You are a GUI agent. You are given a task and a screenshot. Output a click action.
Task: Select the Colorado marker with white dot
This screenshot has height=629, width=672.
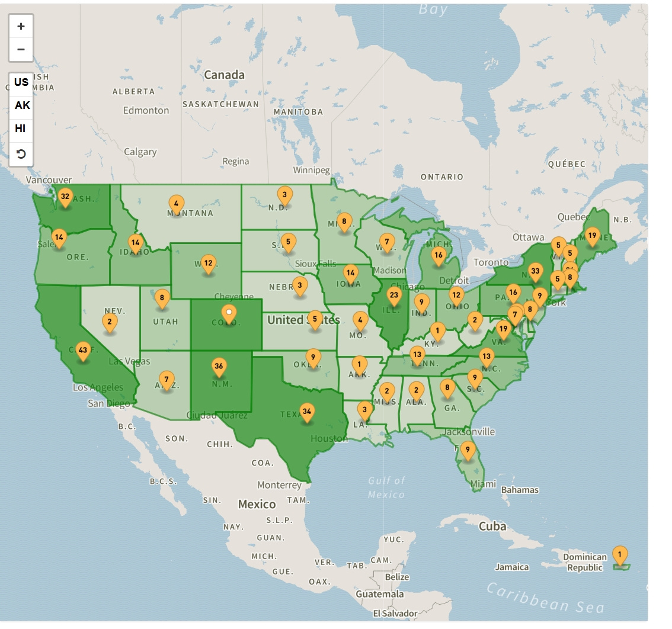229,313
